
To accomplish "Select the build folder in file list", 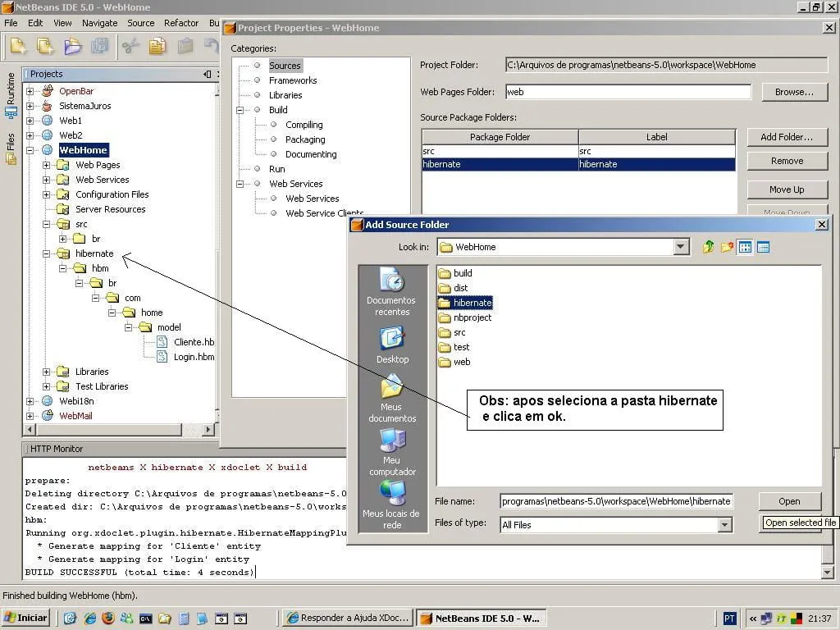I will coord(455,273).
